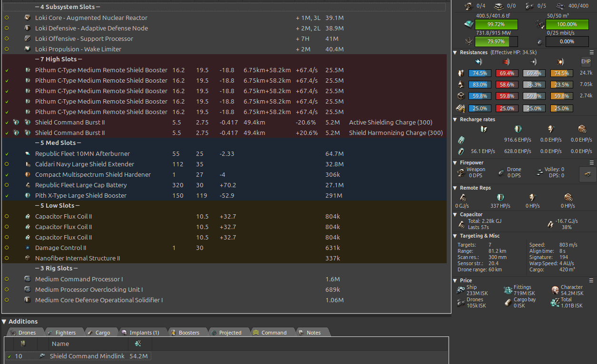Click the EM resistance column icon
This screenshot has width=597, height=364.
479,62
